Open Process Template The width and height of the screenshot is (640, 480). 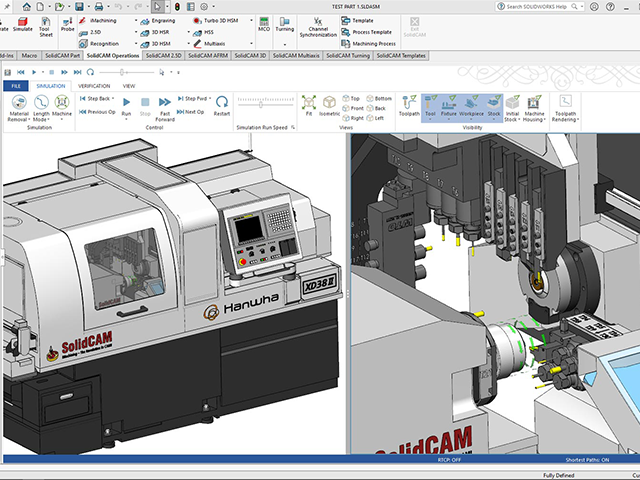point(367,32)
